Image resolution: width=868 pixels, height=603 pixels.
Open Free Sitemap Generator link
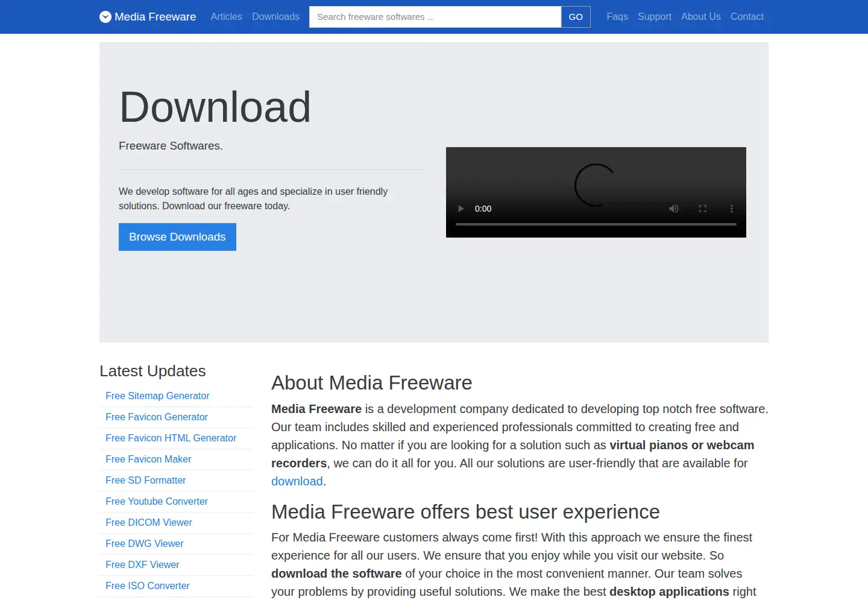pyautogui.click(x=157, y=396)
